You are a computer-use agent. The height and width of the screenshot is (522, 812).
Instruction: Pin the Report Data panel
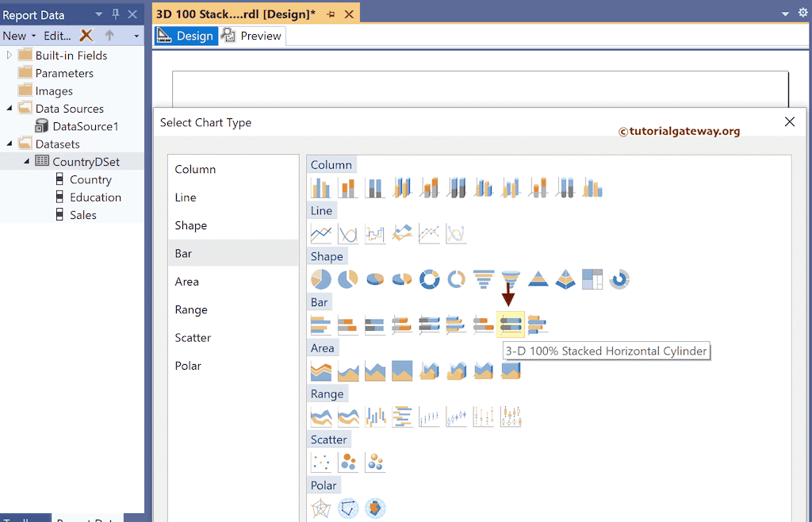tap(116, 14)
